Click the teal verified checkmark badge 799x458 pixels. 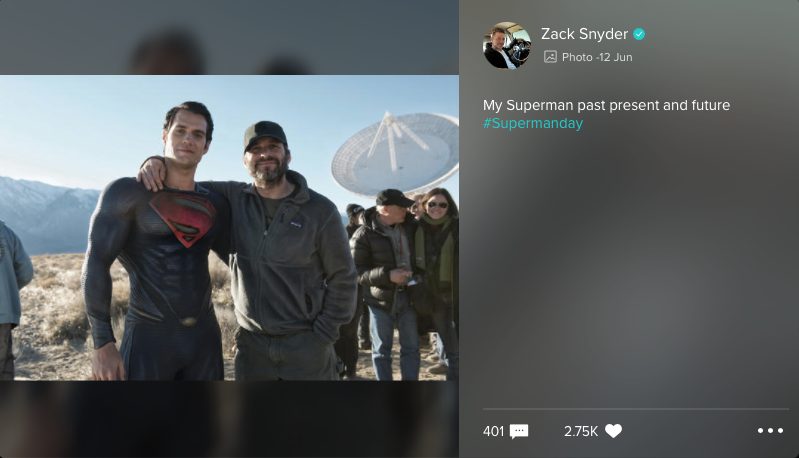639,34
